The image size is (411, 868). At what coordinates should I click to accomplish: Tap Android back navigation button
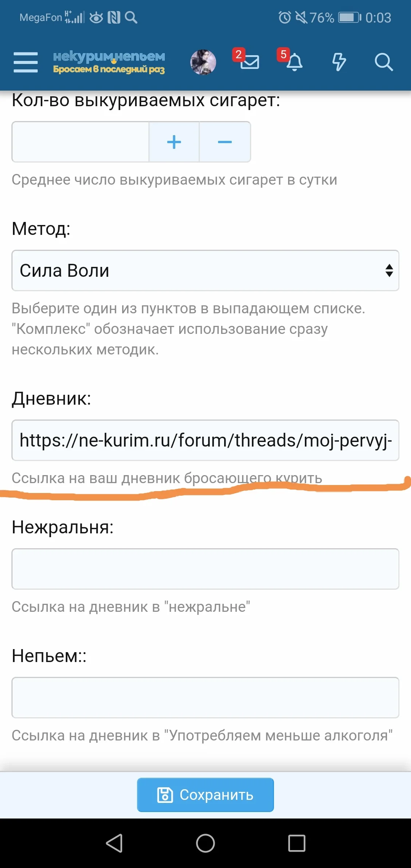(114, 843)
